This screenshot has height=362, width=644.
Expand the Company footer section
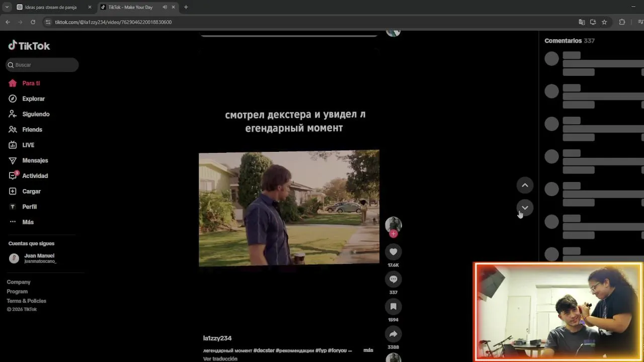pos(19,282)
